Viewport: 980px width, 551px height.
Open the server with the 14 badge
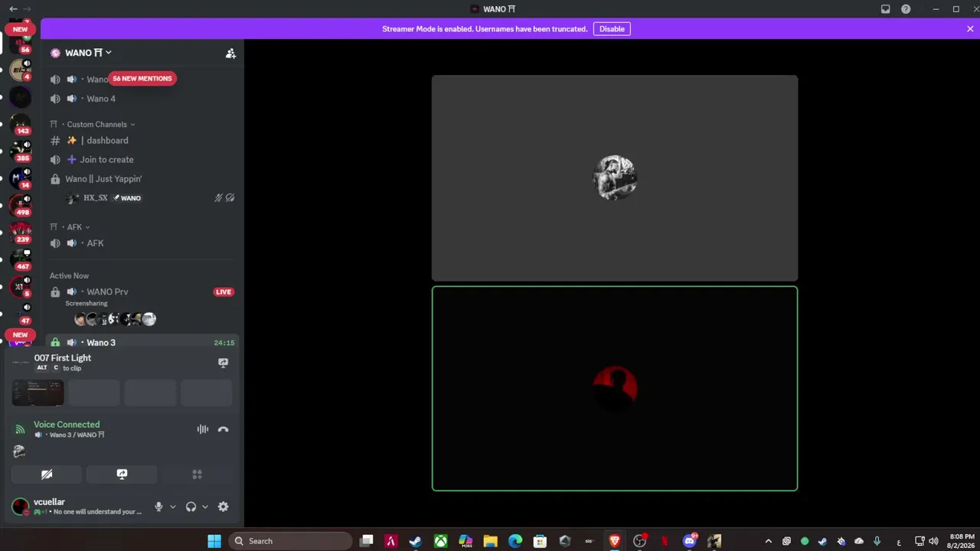(x=20, y=178)
